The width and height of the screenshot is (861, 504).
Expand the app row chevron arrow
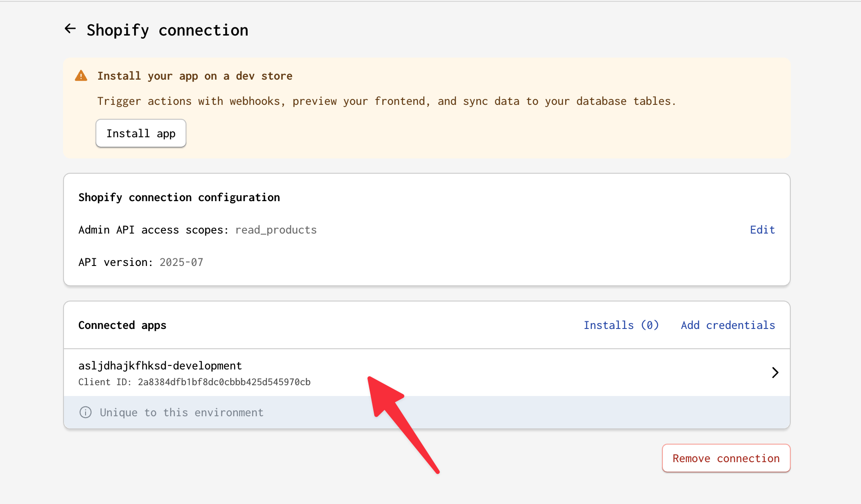click(775, 373)
